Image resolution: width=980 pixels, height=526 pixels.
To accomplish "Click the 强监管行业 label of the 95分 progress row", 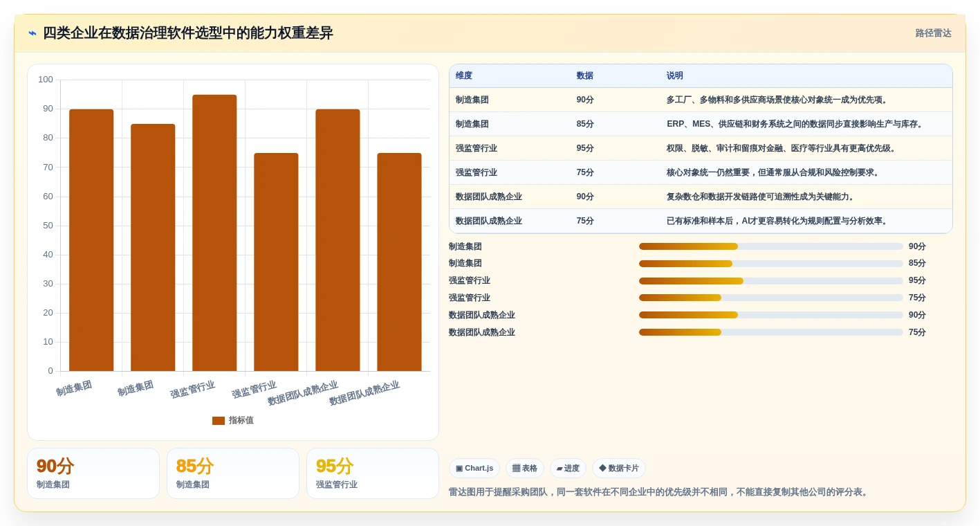I will coord(470,281).
